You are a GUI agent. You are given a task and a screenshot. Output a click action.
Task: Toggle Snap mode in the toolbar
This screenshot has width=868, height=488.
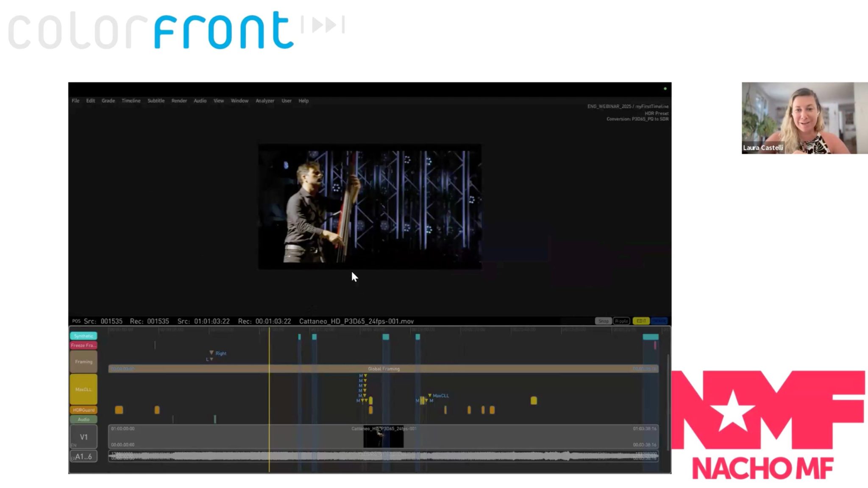604,321
